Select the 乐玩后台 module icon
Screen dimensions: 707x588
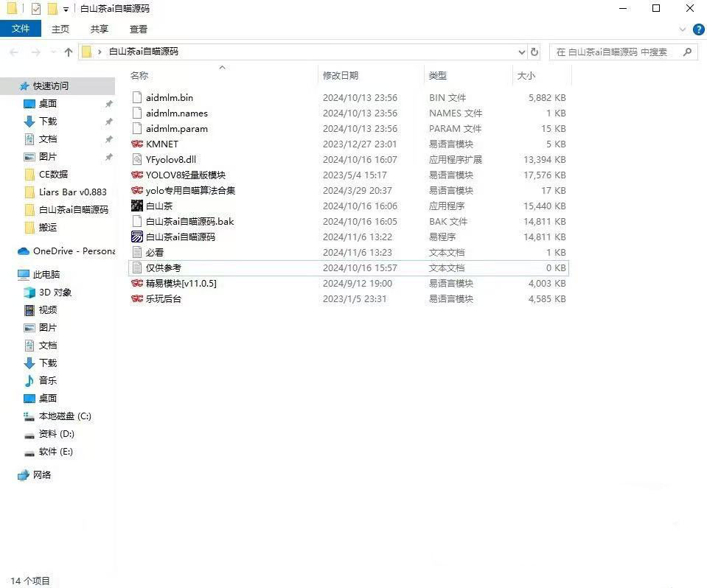pyautogui.click(x=137, y=298)
